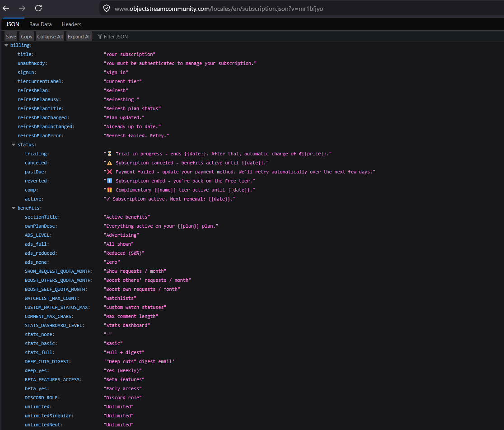Select the status key label
Image resolution: width=504 pixels, height=430 pixels.
click(x=27, y=145)
